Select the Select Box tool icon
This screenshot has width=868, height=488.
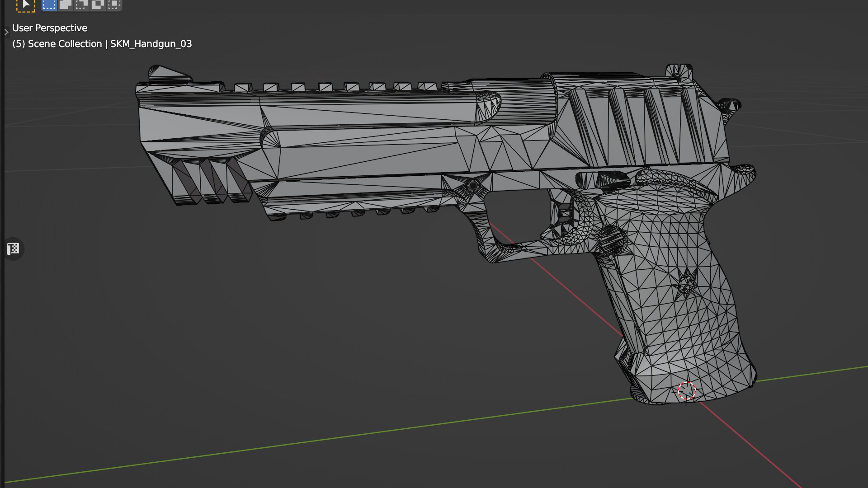pyautogui.click(x=25, y=5)
